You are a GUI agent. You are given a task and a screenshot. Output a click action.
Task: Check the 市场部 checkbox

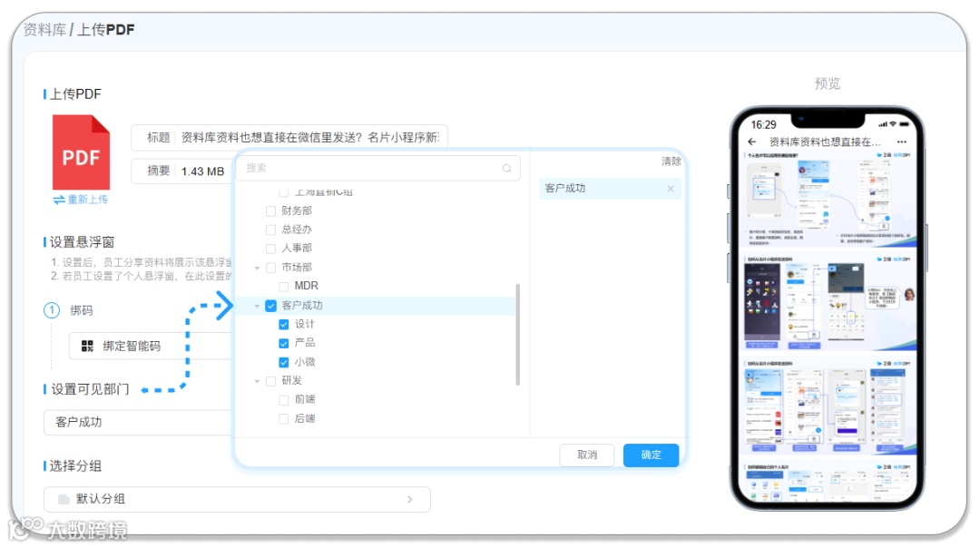(x=270, y=268)
